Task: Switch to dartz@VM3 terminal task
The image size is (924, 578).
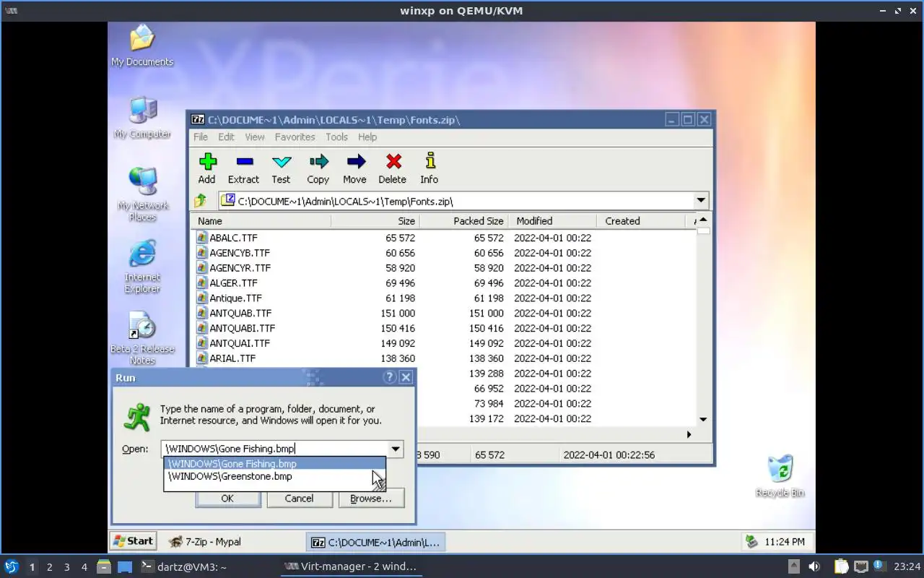Action: 184,566
